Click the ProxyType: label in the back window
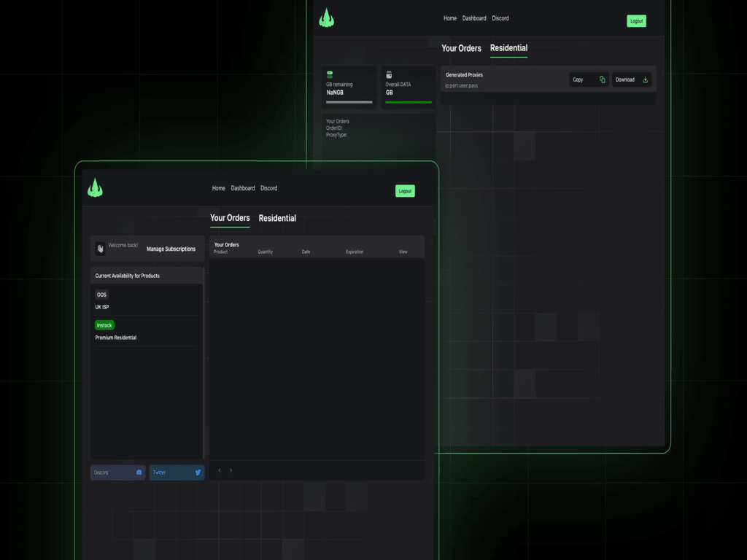The image size is (747, 560). (336, 135)
